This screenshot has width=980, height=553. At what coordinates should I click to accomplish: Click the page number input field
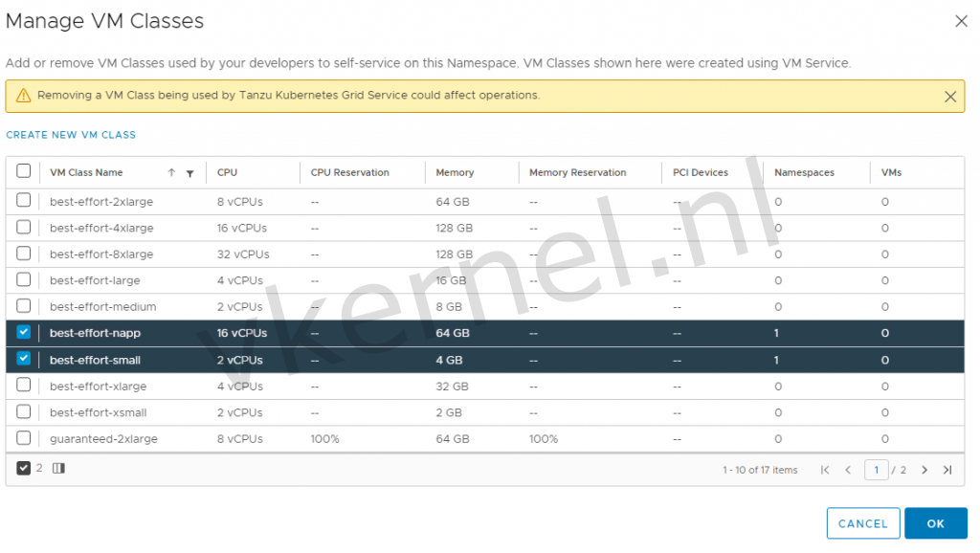coord(877,470)
